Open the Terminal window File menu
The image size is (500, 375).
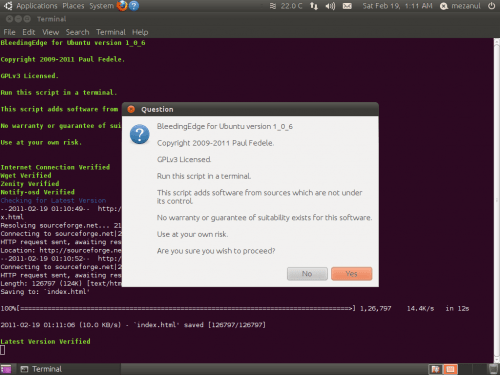(9, 32)
